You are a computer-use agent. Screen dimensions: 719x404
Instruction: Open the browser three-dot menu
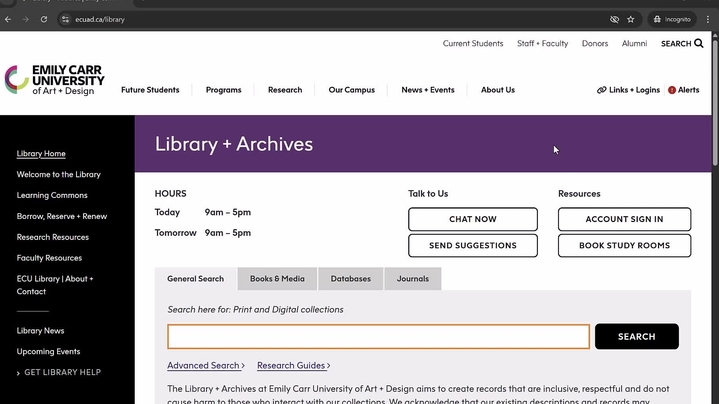(708, 19)
